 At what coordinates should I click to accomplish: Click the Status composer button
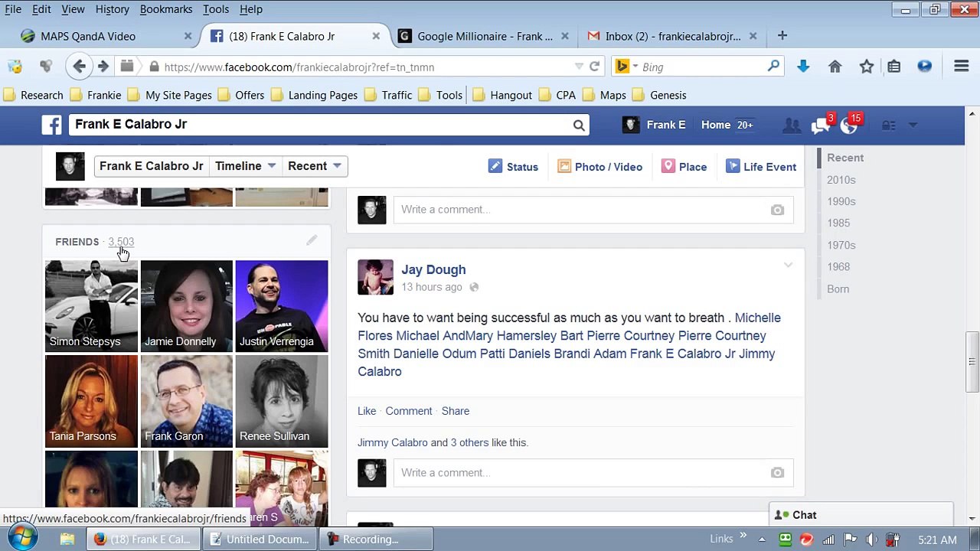click(513, 167)
